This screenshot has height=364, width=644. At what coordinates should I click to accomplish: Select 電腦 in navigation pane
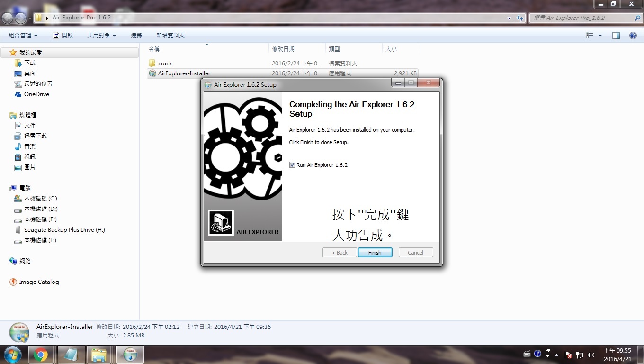tap(25, 188)
